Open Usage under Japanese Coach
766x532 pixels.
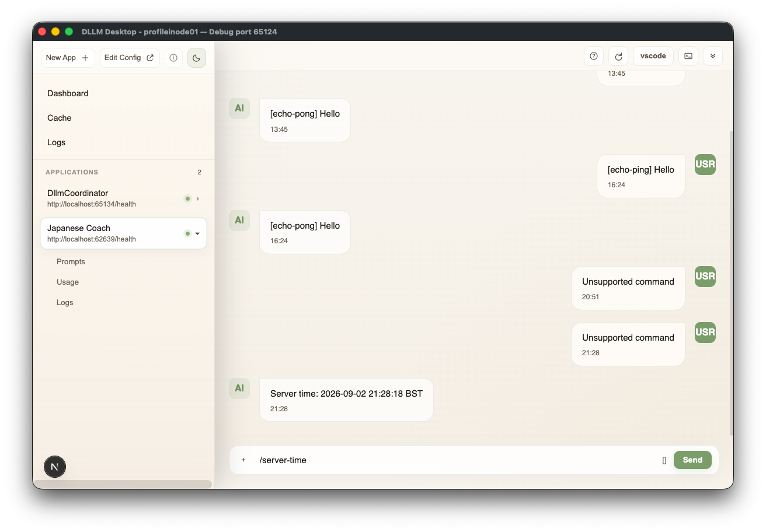click(68, 282)
